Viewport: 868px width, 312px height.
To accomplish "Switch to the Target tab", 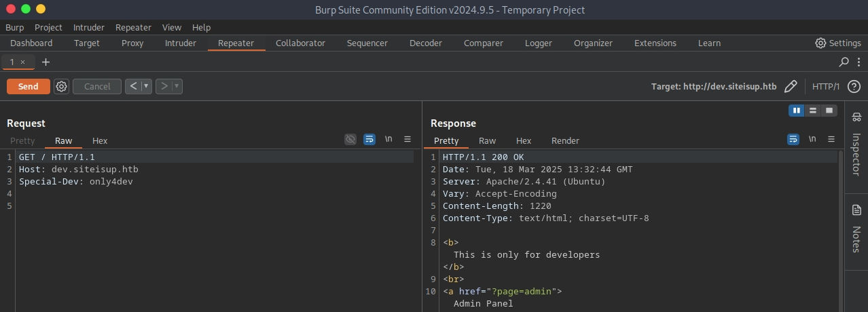I will (87, 43).
